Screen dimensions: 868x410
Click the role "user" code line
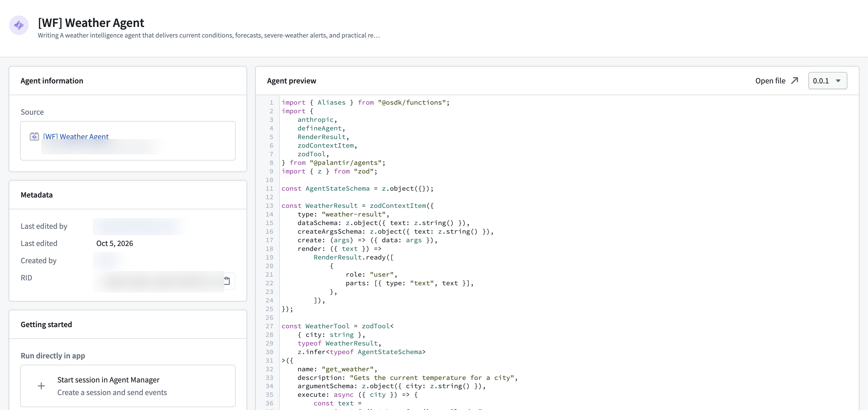pos(372,274)
